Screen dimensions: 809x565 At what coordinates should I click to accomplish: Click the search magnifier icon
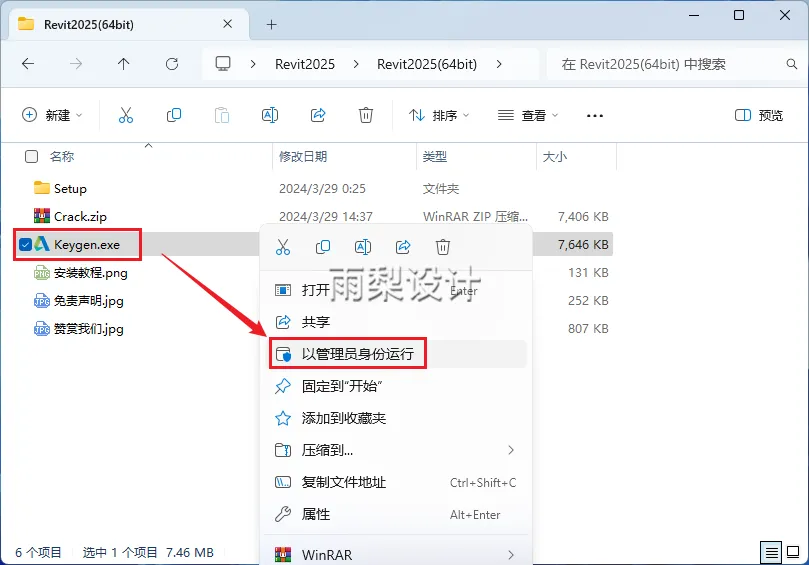pos(791,64)
